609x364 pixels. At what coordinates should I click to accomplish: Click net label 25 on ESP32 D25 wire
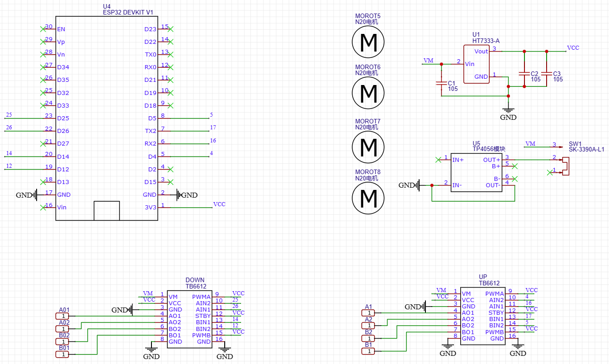[x=9, y=115]
